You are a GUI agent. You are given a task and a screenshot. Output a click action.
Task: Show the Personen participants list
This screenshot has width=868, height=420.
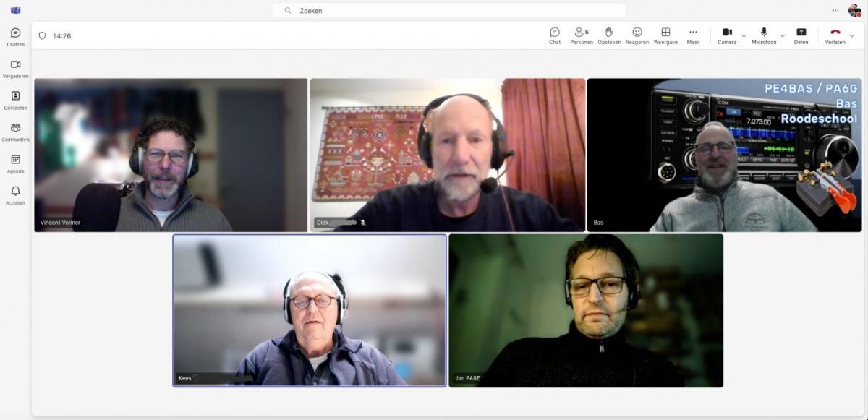point(581,35)
